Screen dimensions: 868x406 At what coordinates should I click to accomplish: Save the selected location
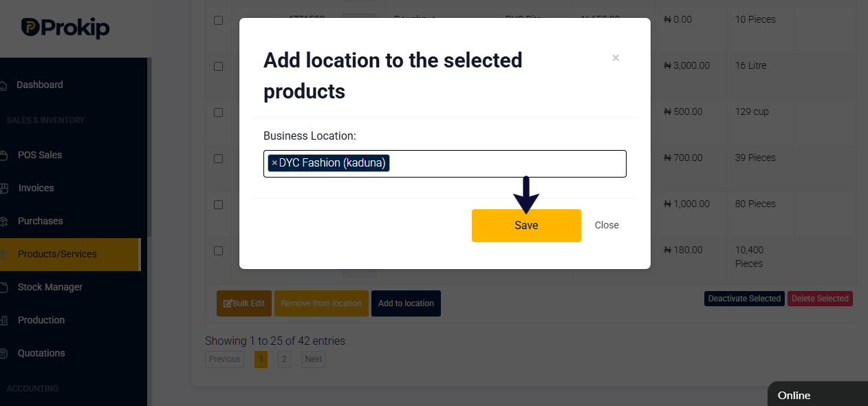click(526, 226)
